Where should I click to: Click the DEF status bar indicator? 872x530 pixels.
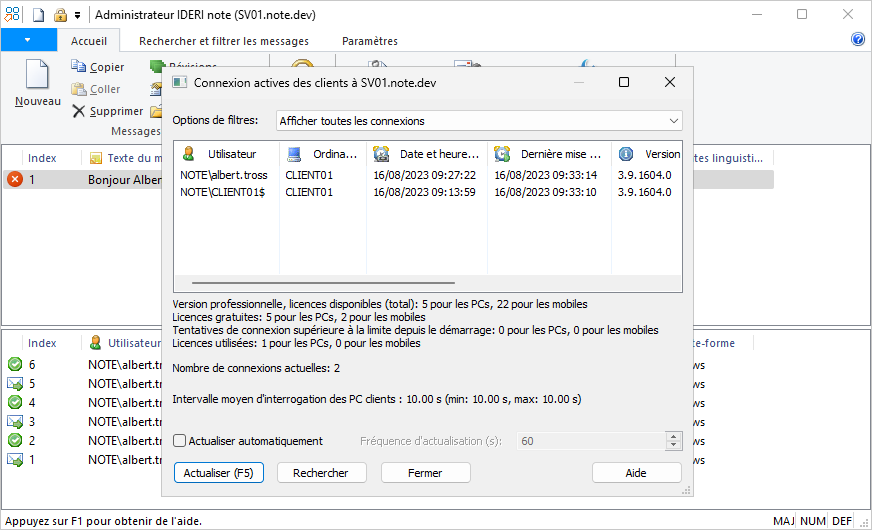842,521
